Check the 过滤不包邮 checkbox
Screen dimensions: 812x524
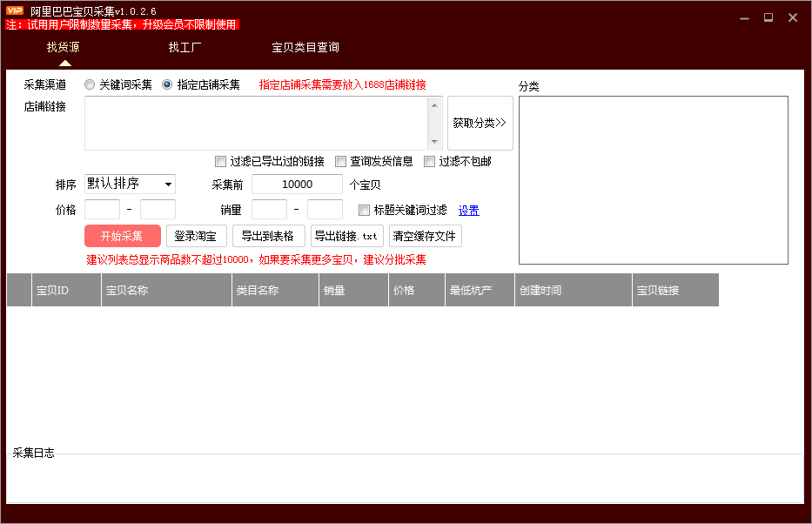(x=429, y=162)
